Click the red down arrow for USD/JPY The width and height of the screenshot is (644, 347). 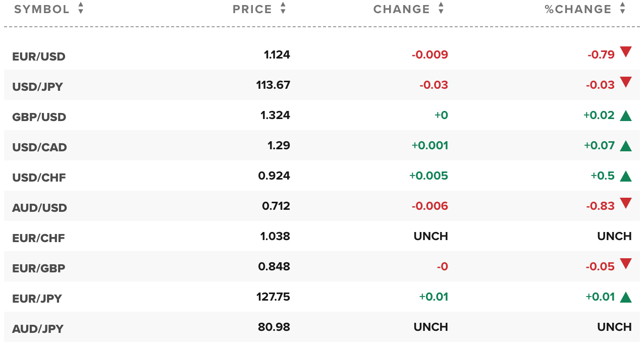(626, 82)
